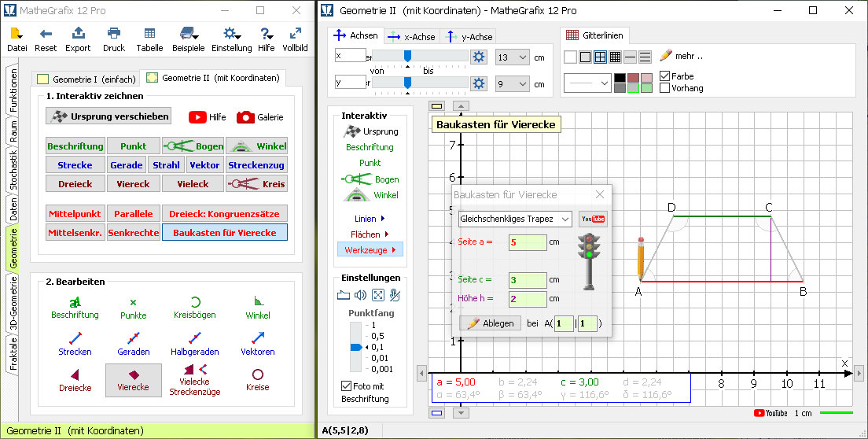Click the Ablegen button

[490, 323]
